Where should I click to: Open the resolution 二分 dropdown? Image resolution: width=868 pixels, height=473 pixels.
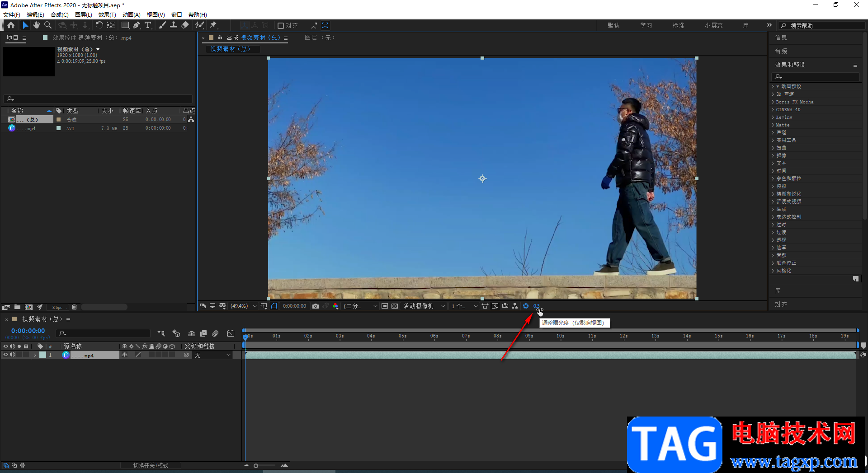tap(360, 306)
